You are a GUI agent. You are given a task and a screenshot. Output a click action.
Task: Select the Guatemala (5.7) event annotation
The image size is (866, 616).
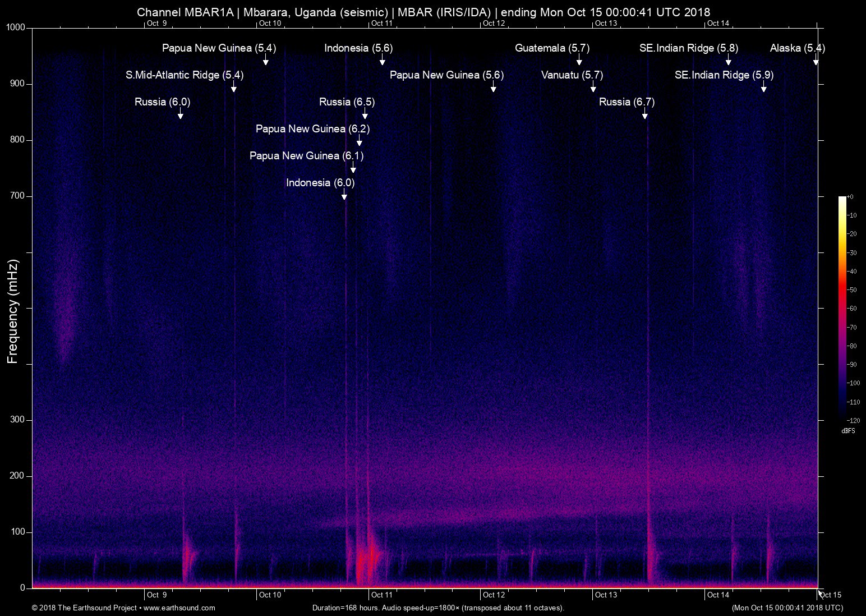click(x=552, y=48)
